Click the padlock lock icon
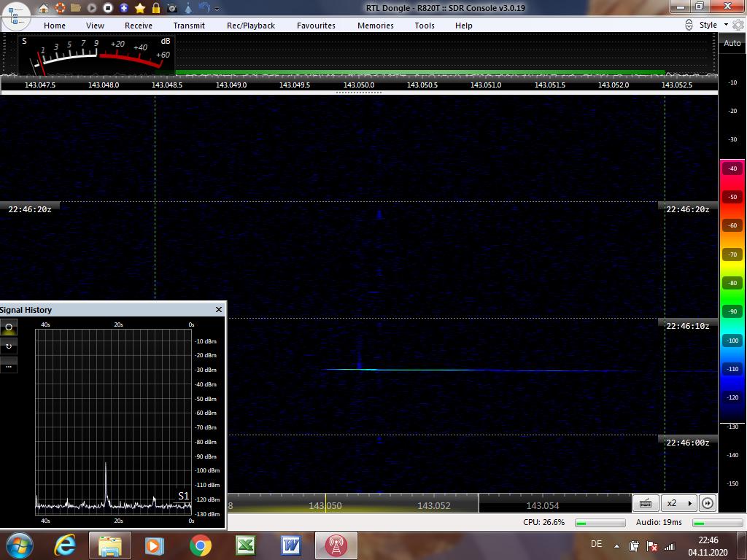This screenshot has height=560, width=747. pyautogui.click(x=156, y=8)
